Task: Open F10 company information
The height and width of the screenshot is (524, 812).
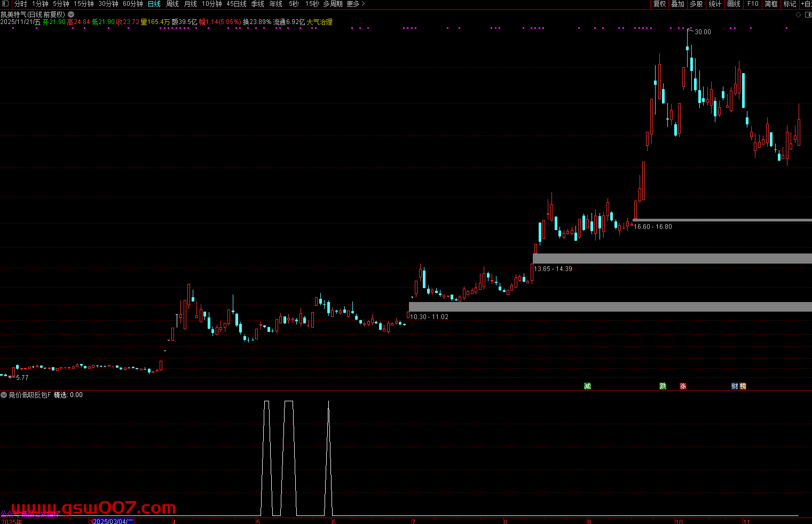Action: [x=753, y=4]
